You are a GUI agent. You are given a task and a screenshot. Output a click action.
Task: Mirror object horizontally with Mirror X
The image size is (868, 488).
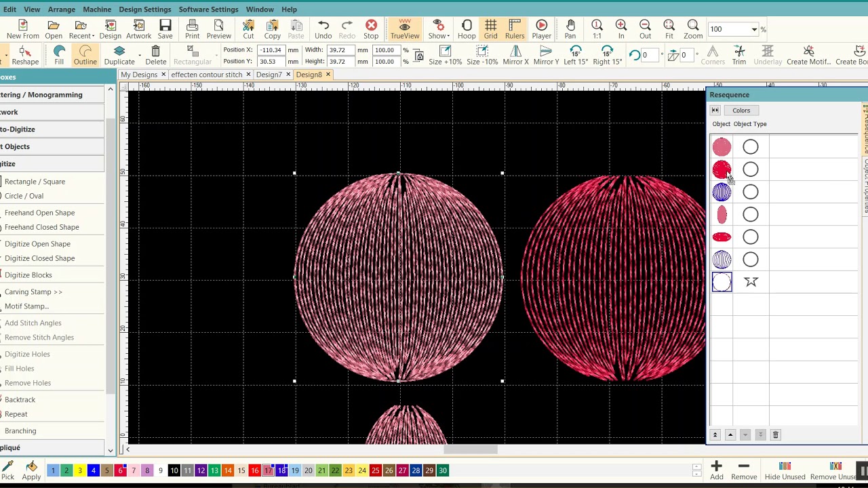[x=515, y=56]
